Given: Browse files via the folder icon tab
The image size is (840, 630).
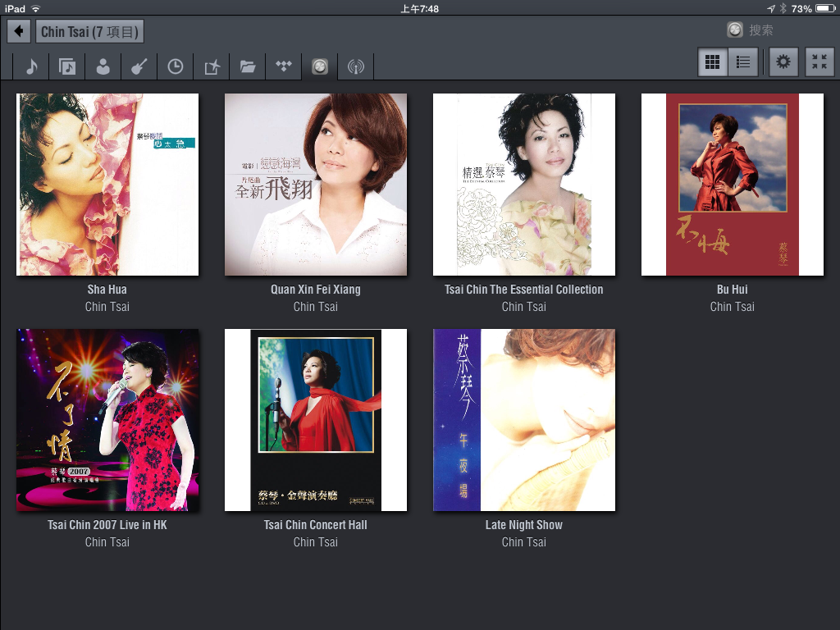Looking at the screenshot, I should [248, 66].
